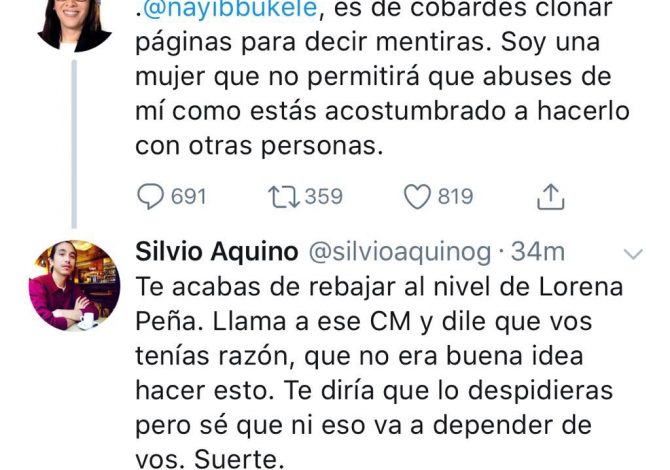Click the text 'con otras personas.'

tap(259, 146)
